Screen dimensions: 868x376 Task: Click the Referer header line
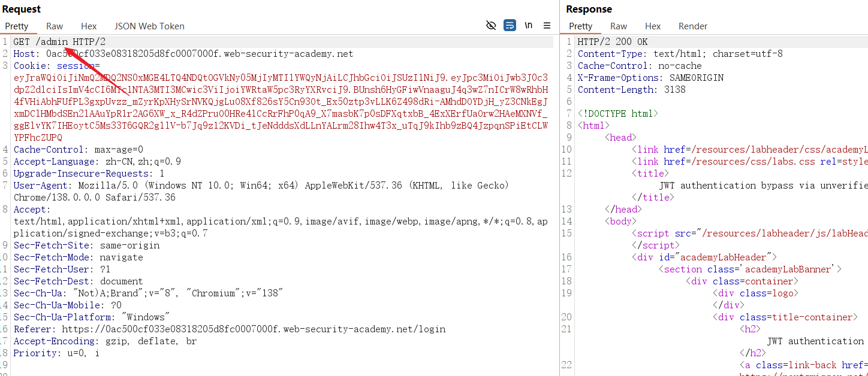(230, 329)
